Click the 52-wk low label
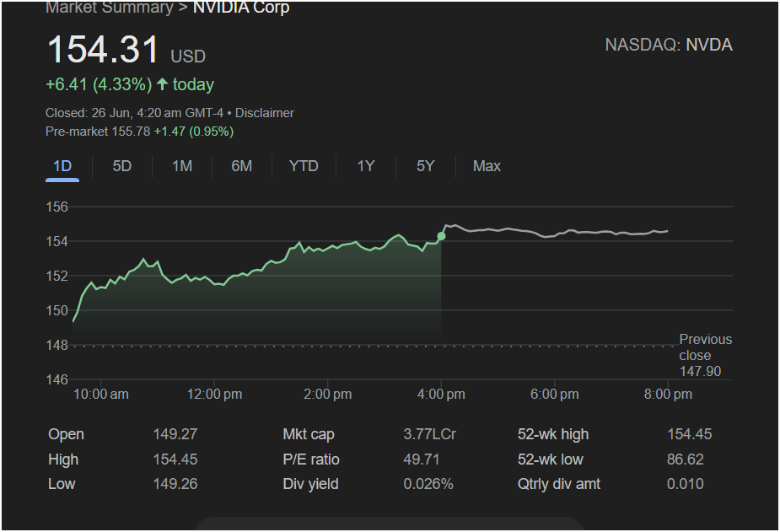 pos(550,459)
